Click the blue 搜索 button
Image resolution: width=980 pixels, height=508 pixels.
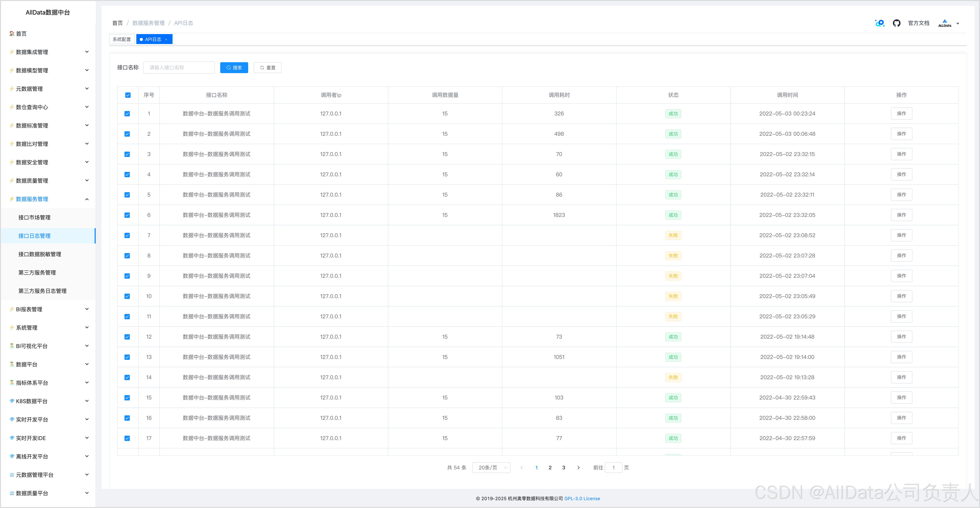[234, 68]
